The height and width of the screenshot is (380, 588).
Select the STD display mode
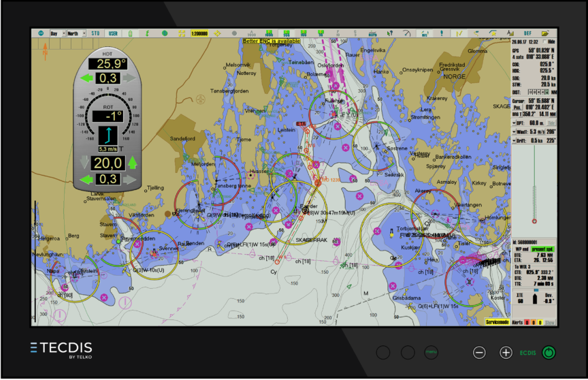click(96, 33)
